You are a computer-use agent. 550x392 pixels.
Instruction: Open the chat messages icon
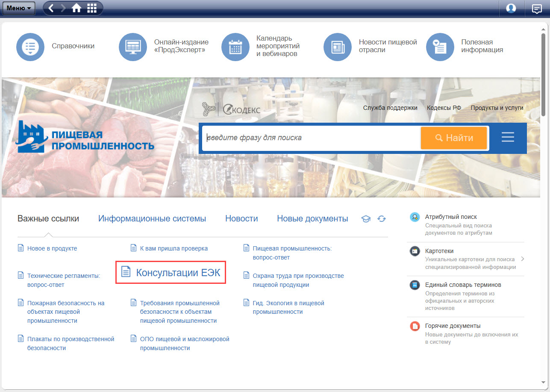(x=536, y=8)
